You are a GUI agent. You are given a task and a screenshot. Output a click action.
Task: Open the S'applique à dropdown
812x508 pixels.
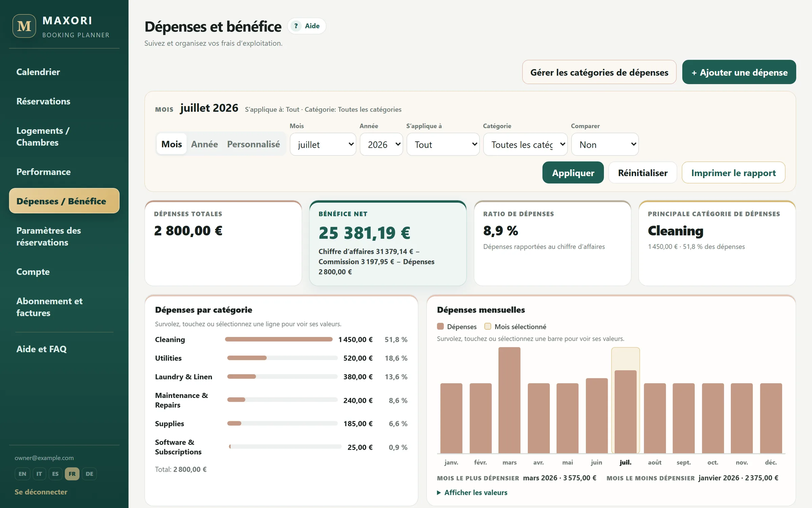click(443, 145)
